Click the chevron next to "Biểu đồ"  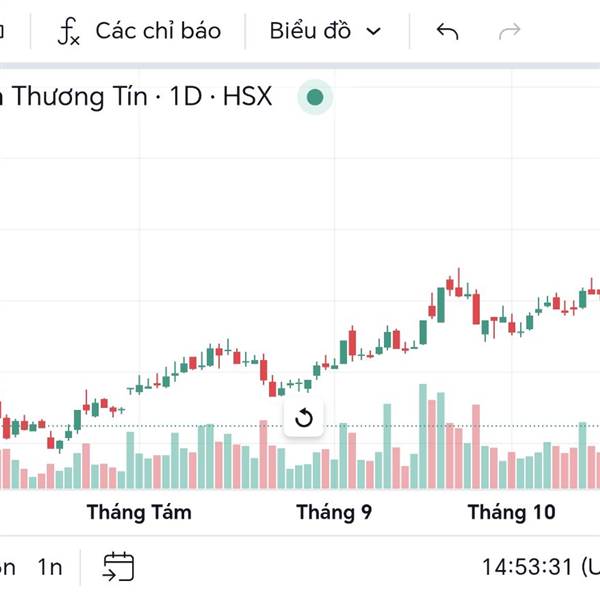374,32
